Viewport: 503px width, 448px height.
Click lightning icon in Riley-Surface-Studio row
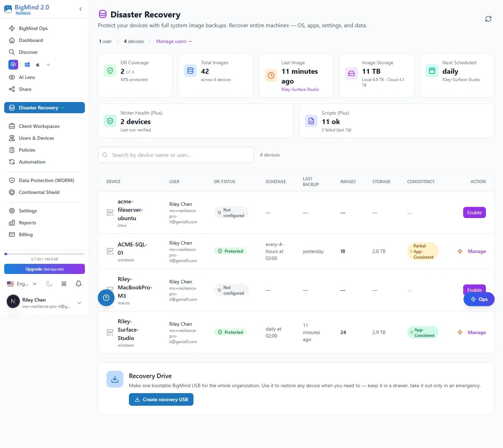pyautogui.click(x=460, y=332)
